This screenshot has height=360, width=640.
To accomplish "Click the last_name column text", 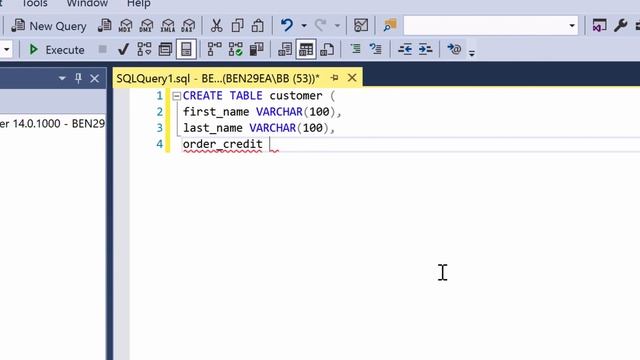I will (x=213, y=128).
